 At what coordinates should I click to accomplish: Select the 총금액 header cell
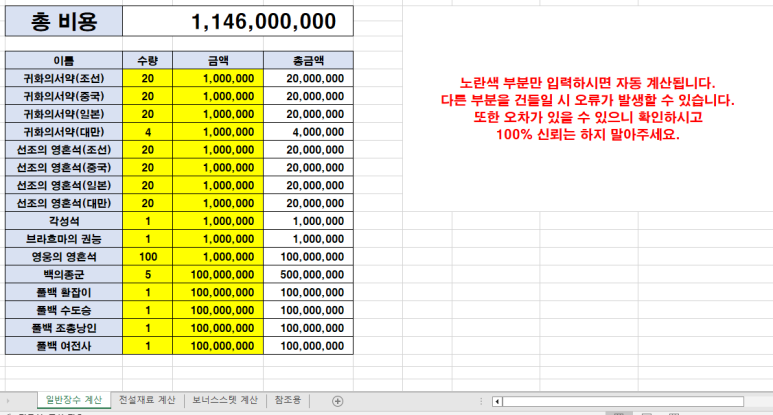pos(309,60)
